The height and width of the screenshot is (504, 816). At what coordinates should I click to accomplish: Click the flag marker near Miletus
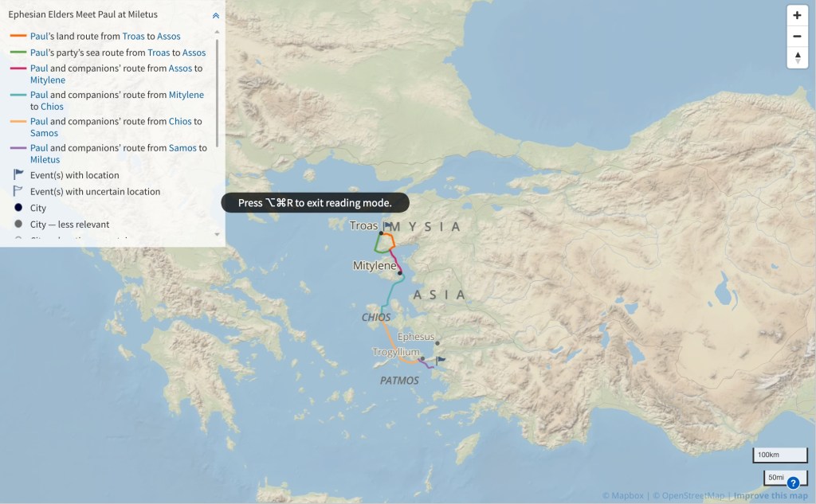click(x=441, y=361)
